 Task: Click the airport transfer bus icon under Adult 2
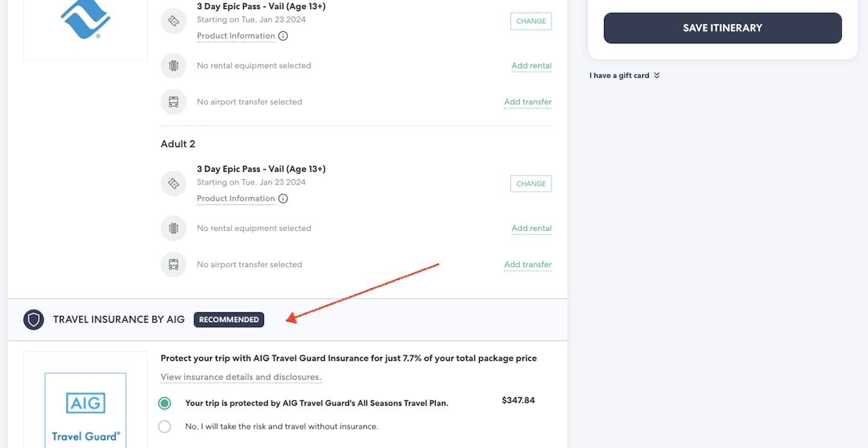[x=174, y=265]
